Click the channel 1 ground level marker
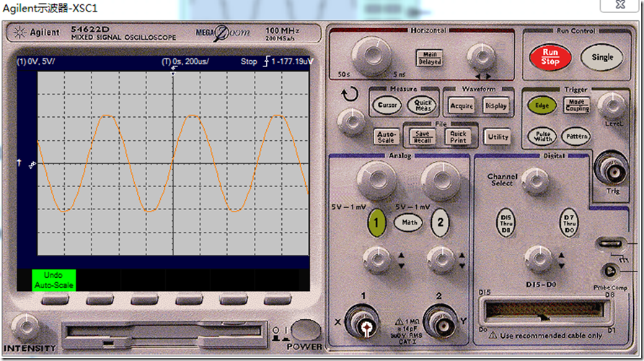 coord(32,165)
